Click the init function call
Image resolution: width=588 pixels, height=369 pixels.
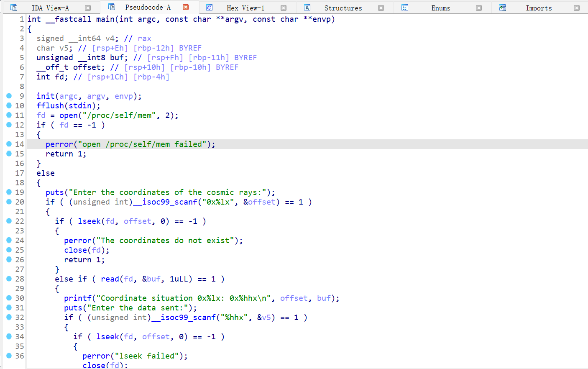(x=46, y=96)
